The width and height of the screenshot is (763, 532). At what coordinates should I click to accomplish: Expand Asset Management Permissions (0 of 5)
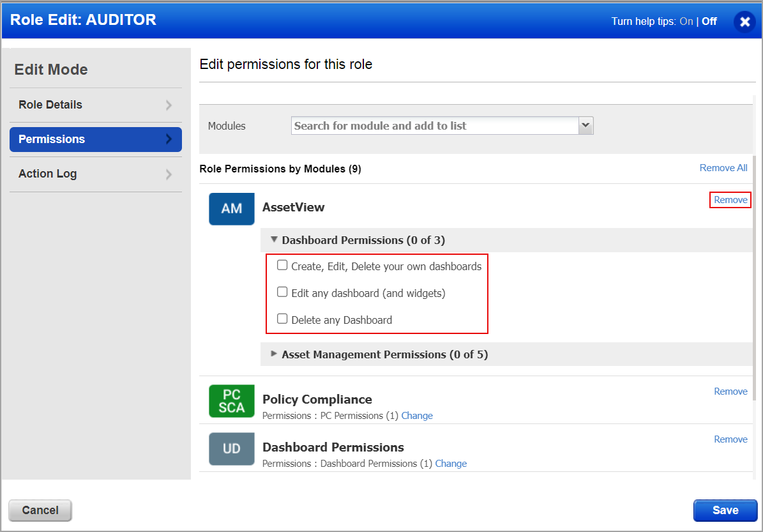[274, 354]
